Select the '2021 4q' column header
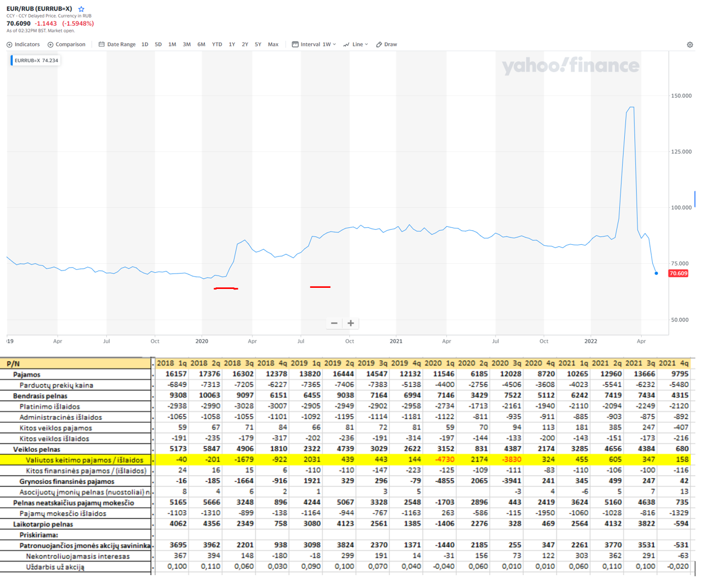Image resolution: width=706 pixels, height=588 pixels. coord(674,363)
